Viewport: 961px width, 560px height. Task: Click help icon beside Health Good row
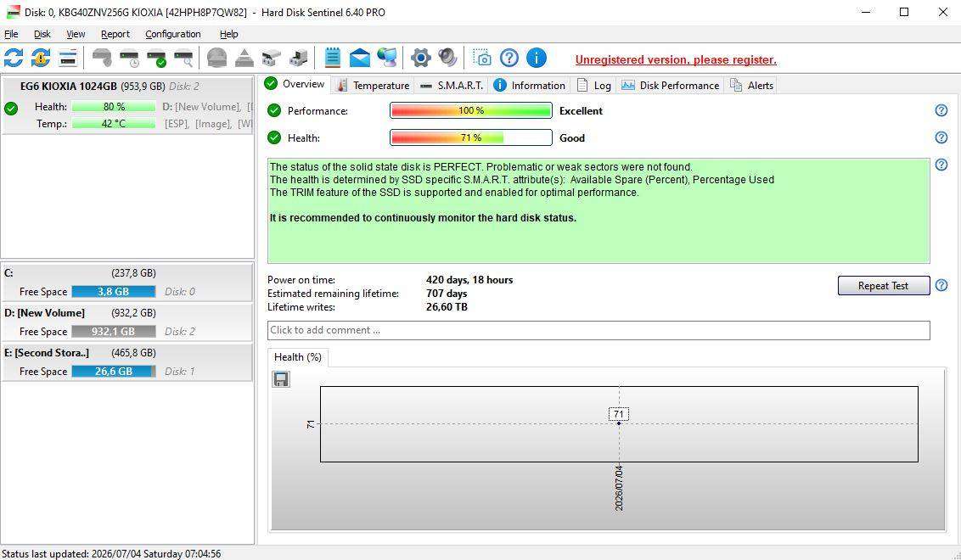click(941, 137)
